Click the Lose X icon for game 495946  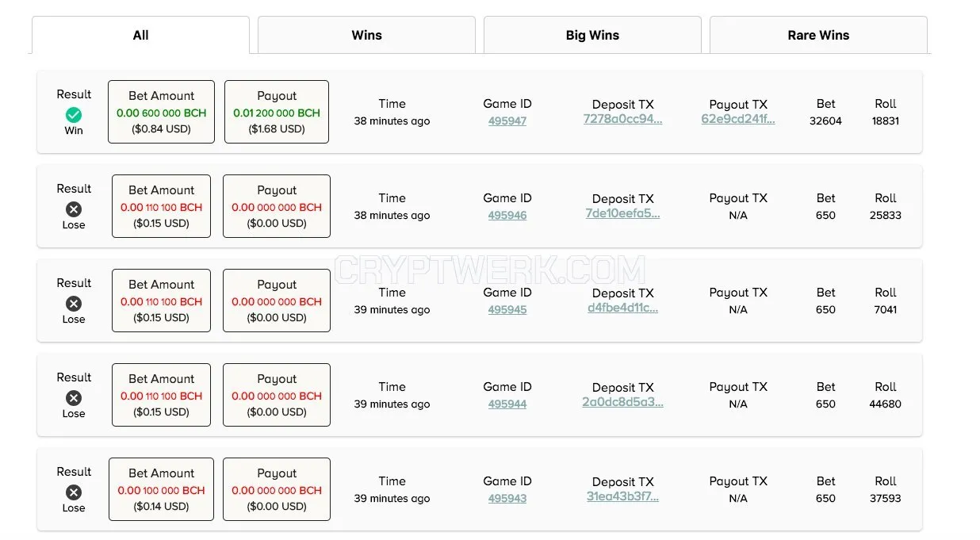pyautogui.click(x=74, y=209)
